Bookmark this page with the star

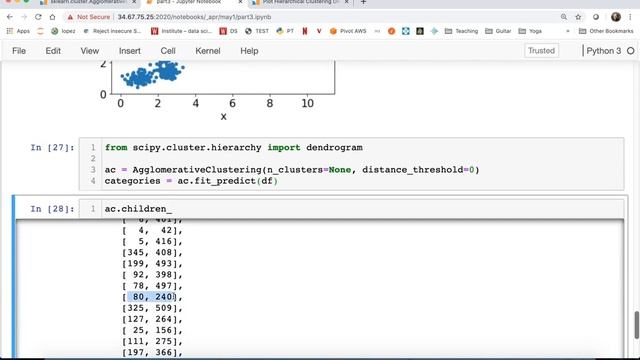click(578, 17)
